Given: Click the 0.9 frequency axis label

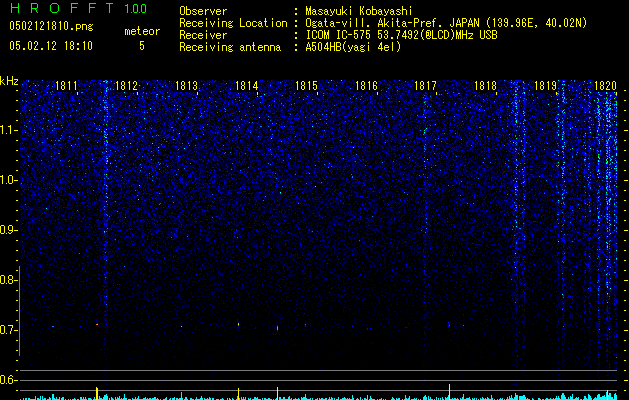Looking at the screenshot, I should [x=8, y=230].
